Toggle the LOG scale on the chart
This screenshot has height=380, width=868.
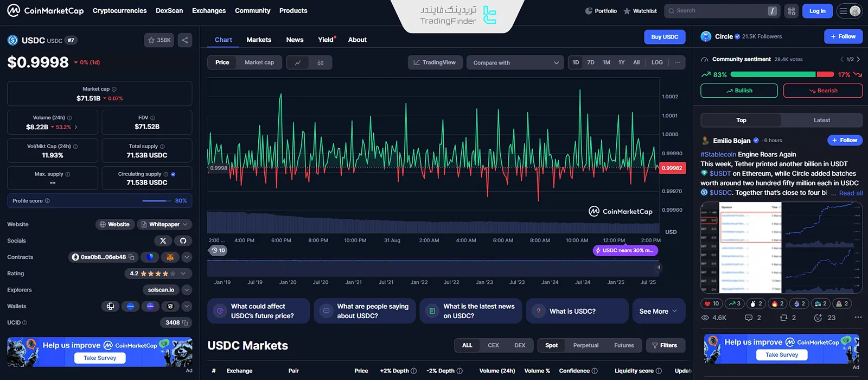click(x=657, y=62)
